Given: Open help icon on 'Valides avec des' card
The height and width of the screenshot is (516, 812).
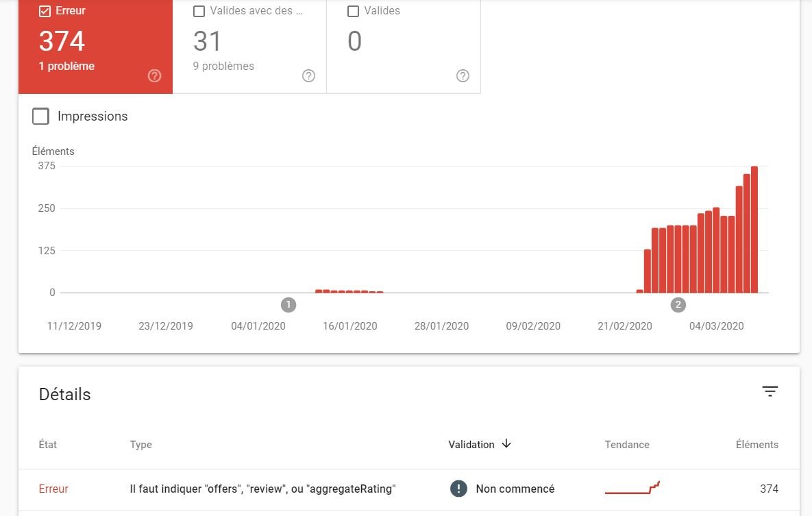Looking at the screenshot, I should click(308, 75).
